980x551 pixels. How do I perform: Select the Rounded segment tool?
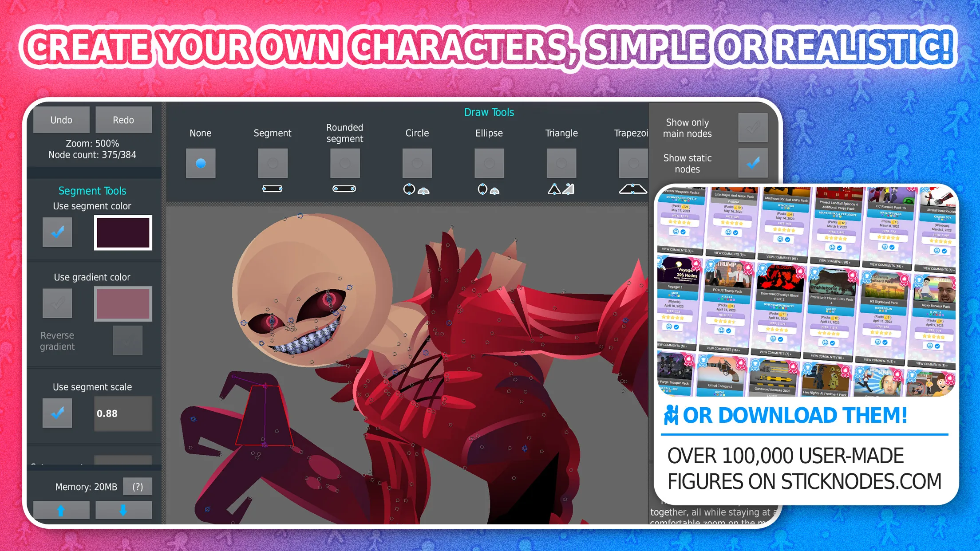(344, 164)
